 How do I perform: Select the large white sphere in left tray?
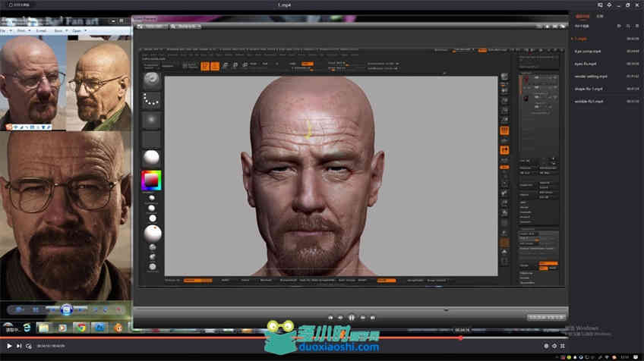153,234
